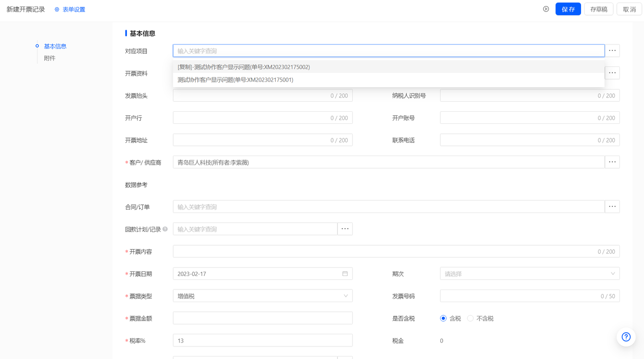Click ellipsis button beside 客户/供应商 field
Image resolution: width=644 pixels, height=359 pixels.
[x=612, y=162]
